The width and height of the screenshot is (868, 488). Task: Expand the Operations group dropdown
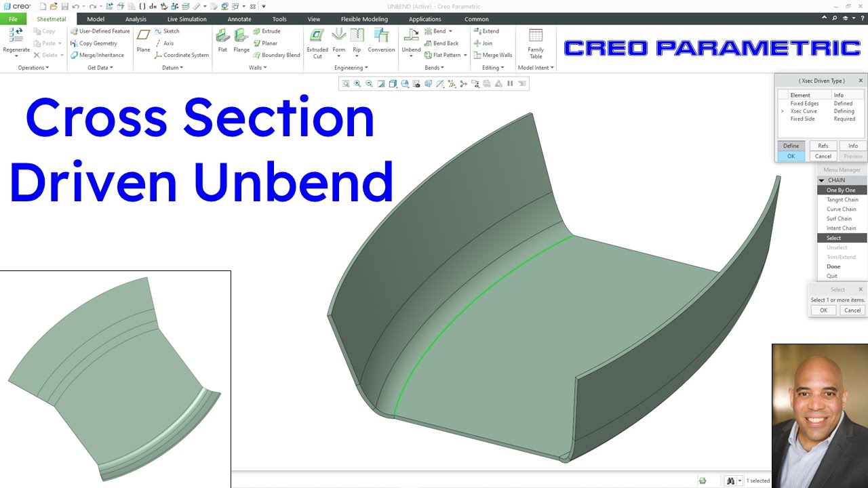[33, 68]
